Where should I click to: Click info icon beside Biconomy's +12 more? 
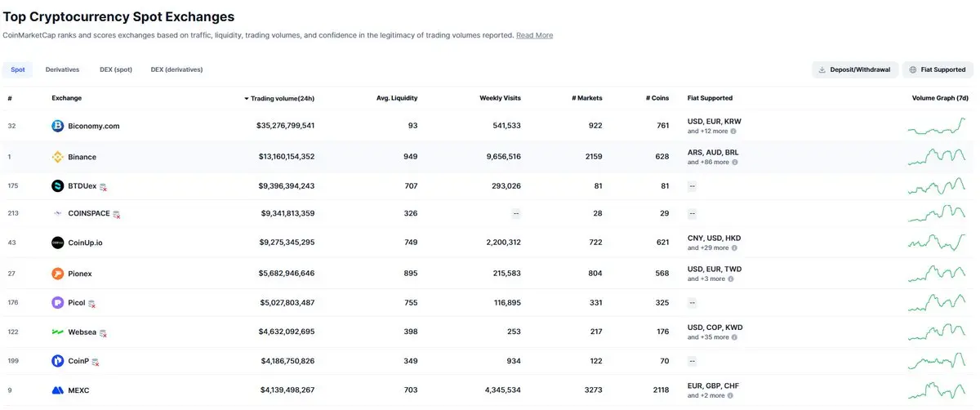coord(733,131)
